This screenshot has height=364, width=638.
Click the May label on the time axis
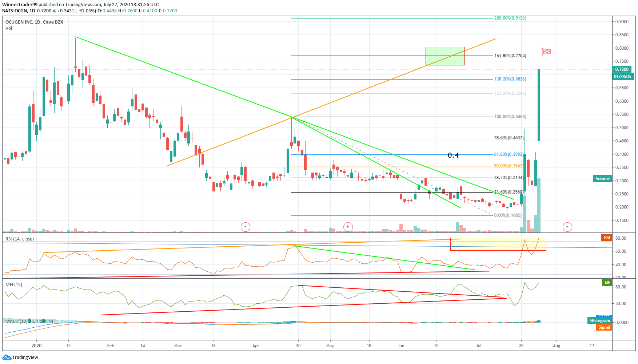(x=330, y=346)
